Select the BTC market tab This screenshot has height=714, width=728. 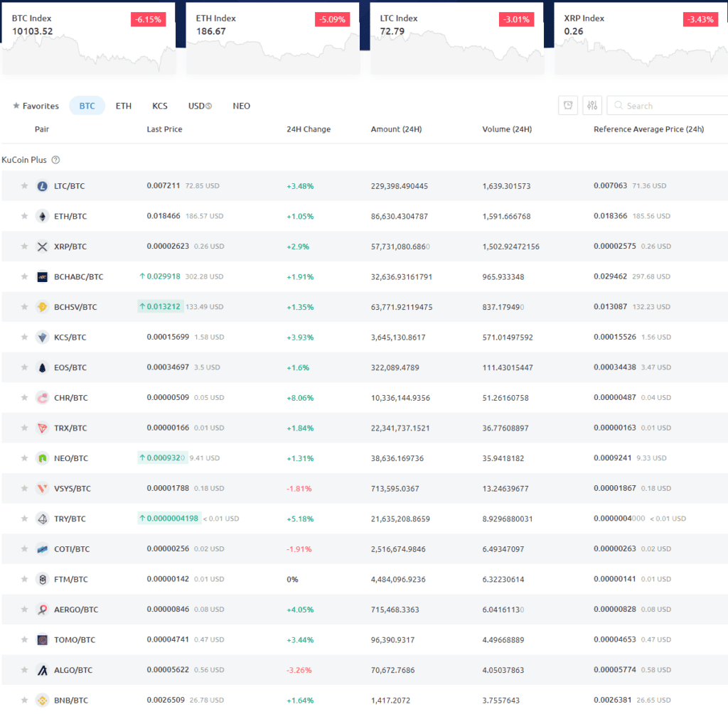[87, 106]
